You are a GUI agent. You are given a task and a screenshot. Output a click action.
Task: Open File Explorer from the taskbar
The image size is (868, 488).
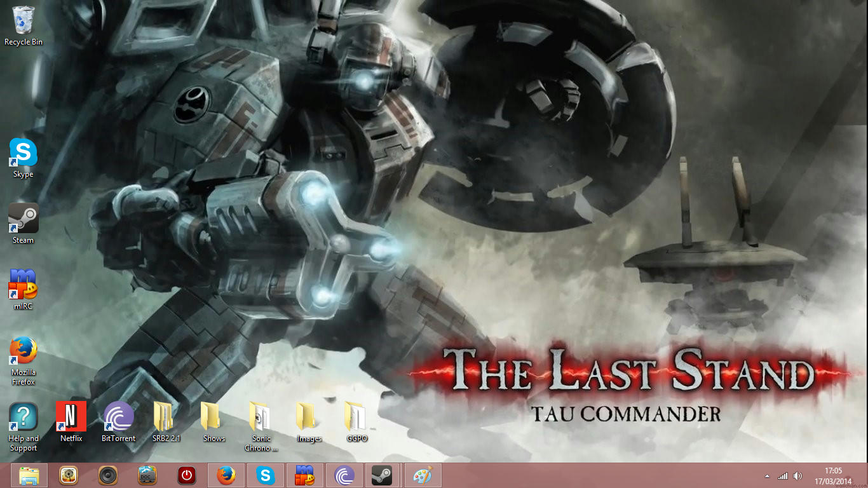pos(29,476)
